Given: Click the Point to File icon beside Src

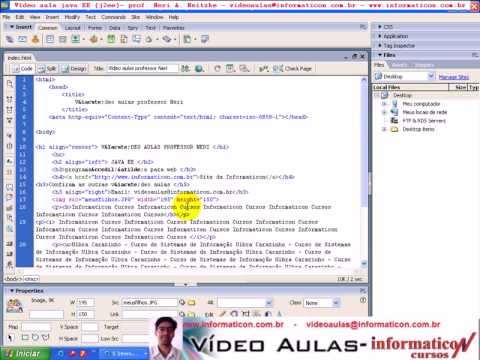Looking at the screenshot, I should [x=182, y=303].
